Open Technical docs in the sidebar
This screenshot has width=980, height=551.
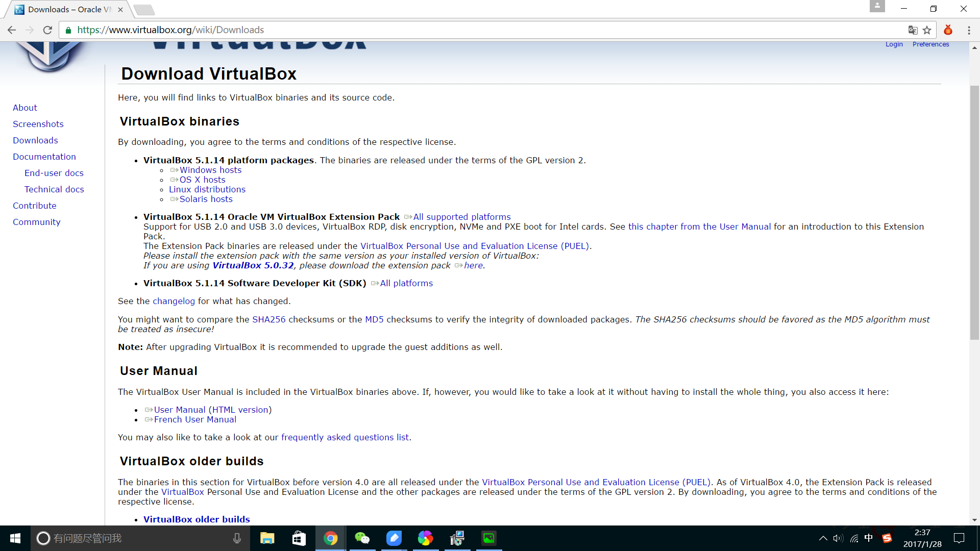tap(54, 189)
